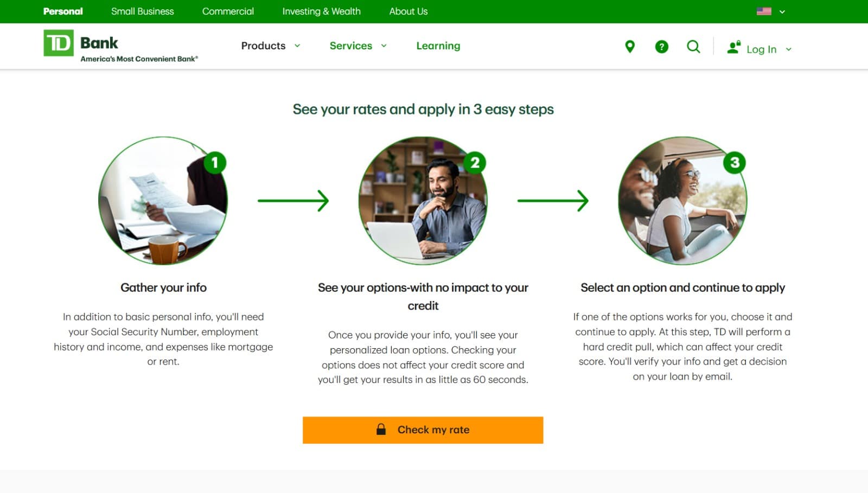The image size is (868, 493).
Task: Click the Log In user profile icon
Action: click(734, 47)
